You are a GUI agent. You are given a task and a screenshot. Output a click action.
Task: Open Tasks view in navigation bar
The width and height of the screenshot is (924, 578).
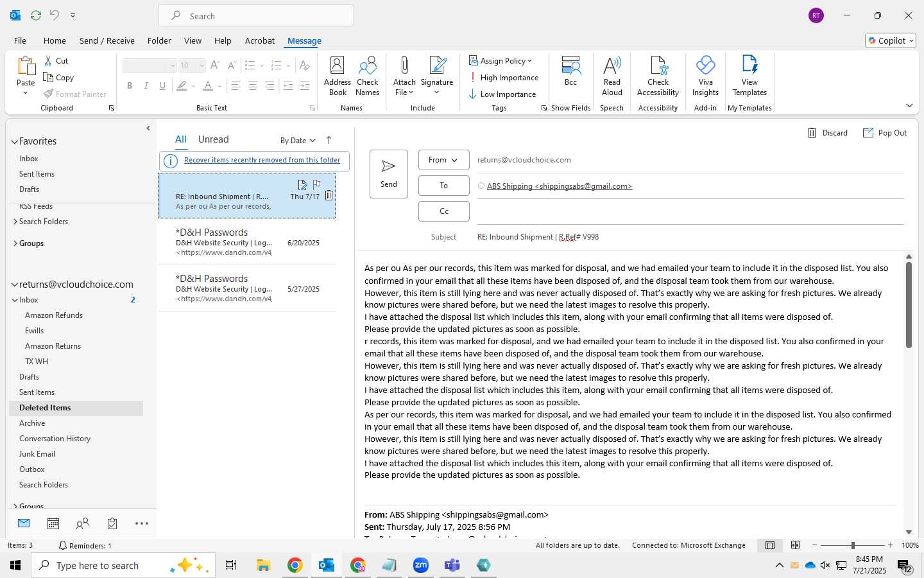(112, 523)
